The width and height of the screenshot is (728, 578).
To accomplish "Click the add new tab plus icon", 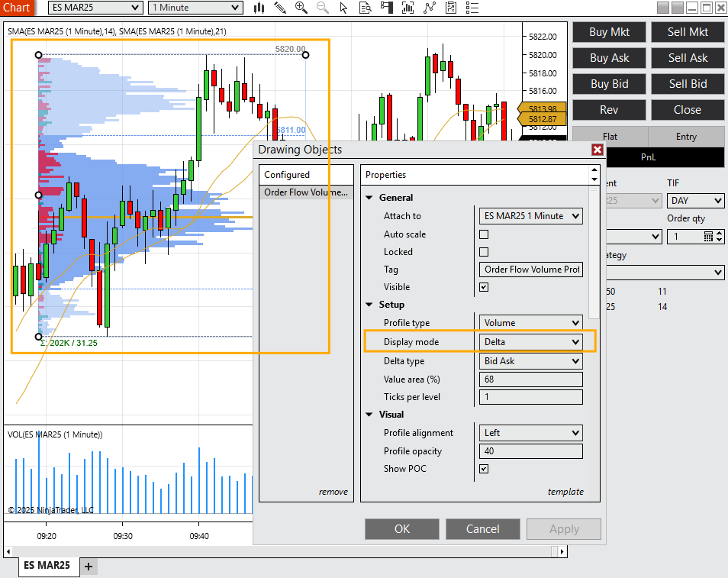I will click(x=89, y=567).
